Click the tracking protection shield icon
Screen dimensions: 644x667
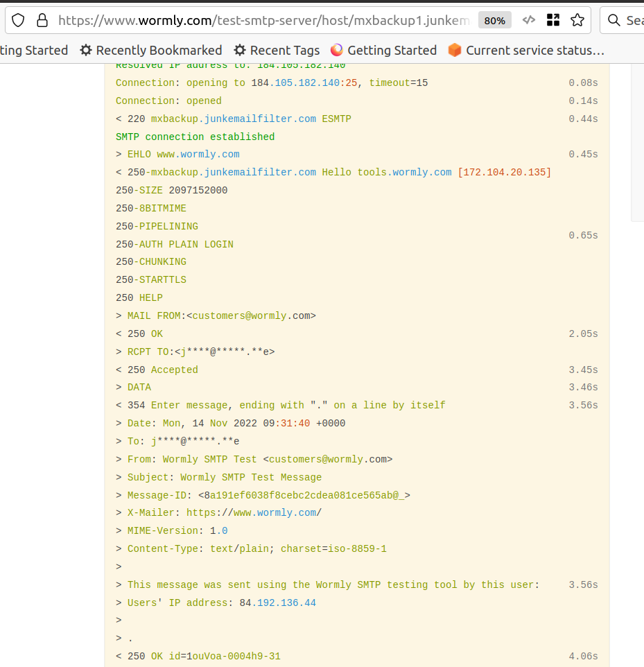(18, 20)
